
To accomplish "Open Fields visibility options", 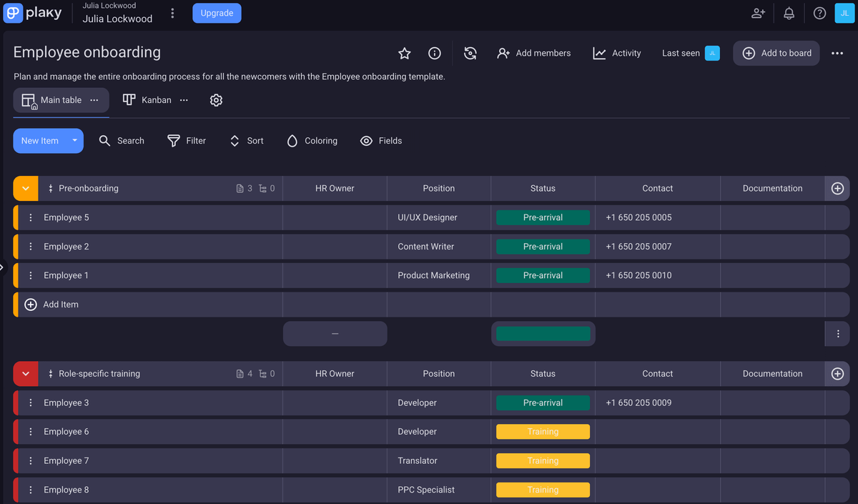I will (x=381, y=141).
